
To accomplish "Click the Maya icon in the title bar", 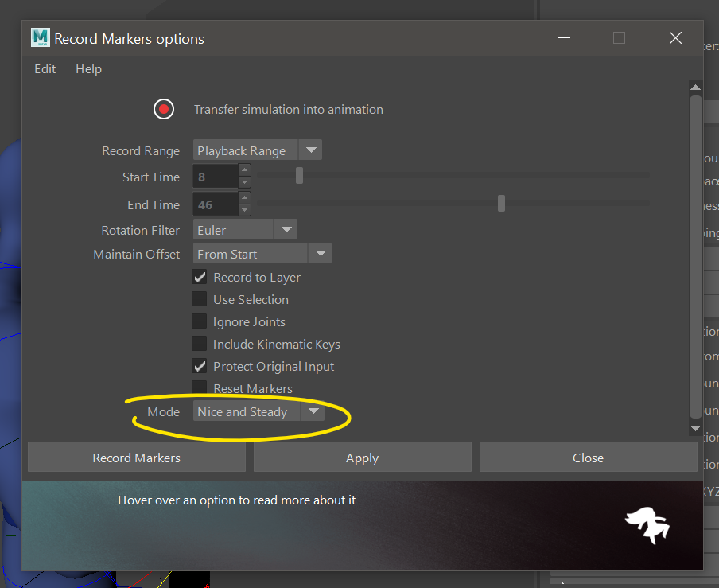I will click(40, 38).
